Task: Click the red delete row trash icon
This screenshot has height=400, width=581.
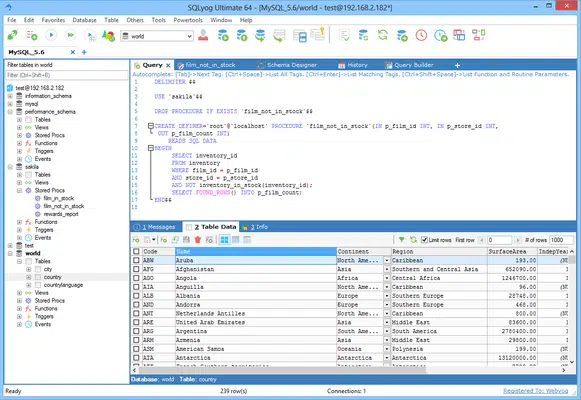Action: click(197, 240)
